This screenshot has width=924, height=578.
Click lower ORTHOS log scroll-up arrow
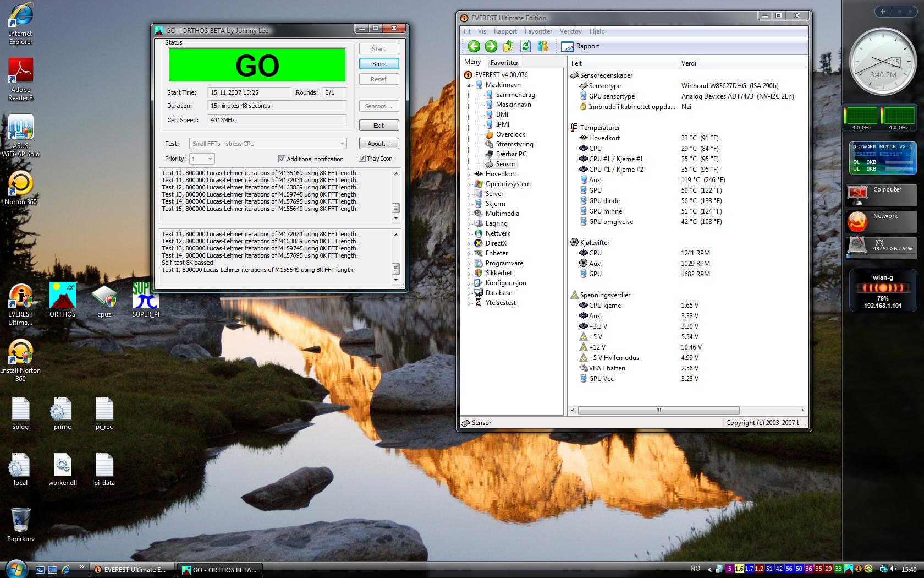tap(396, 235)
